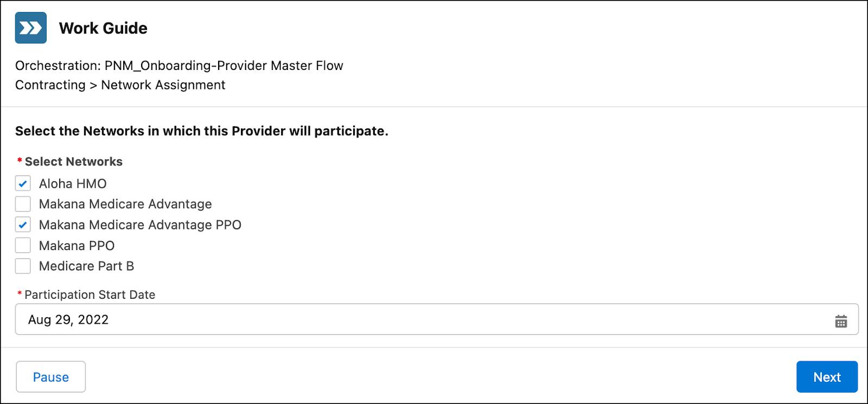Check the Makana Medicare Advantage checkbox

pyautogui.click(x=22, y=204)
